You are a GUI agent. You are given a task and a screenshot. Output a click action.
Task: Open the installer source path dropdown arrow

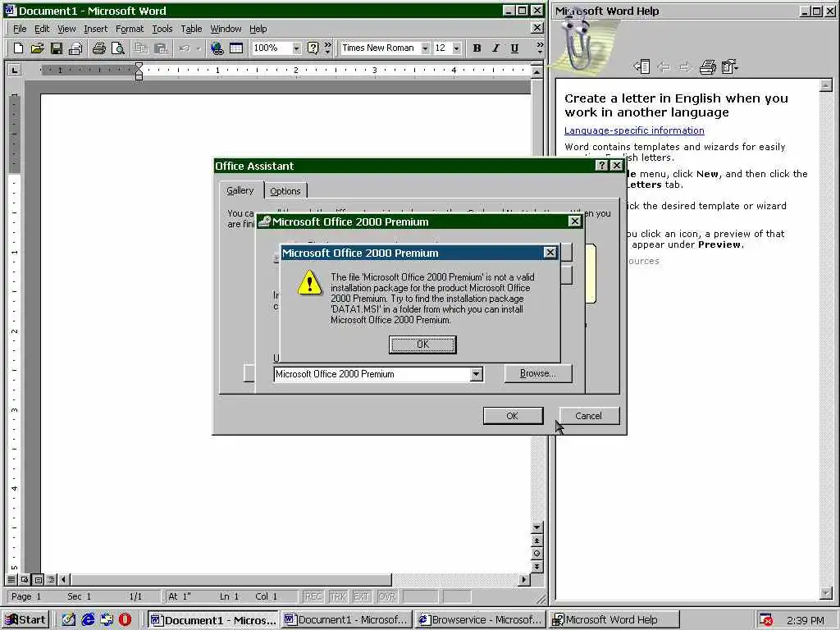pos(477,374)
